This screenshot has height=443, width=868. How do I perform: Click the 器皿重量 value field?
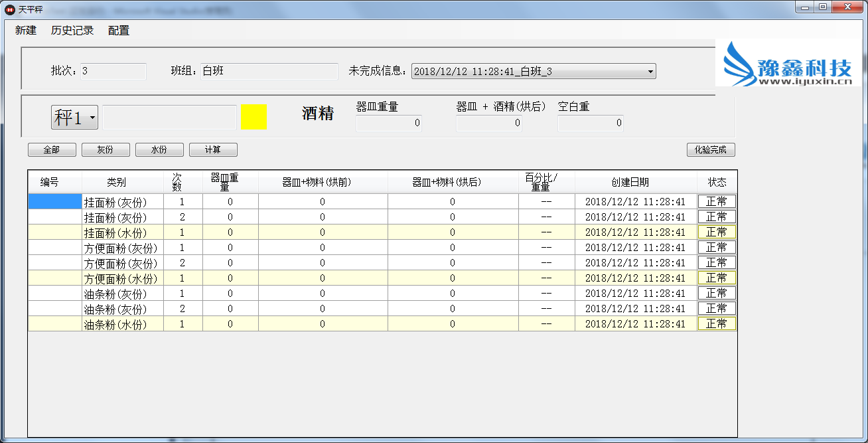click(389, 123)
